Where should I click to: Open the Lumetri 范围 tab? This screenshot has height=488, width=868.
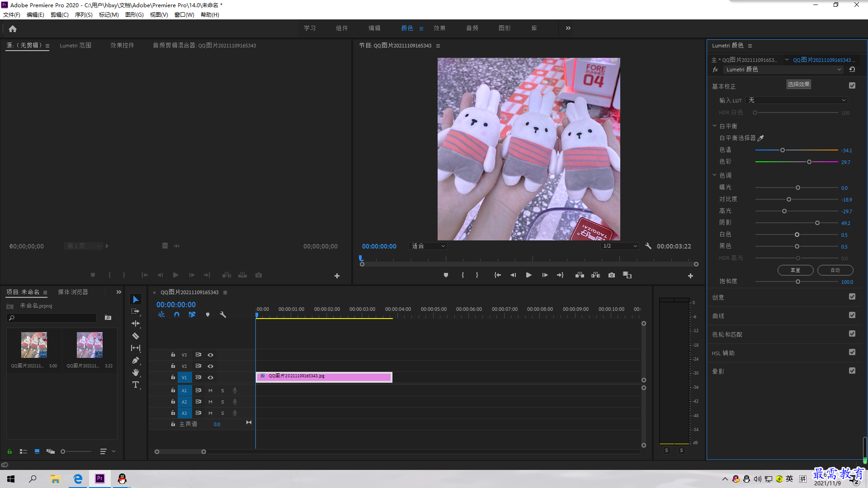(x=75, y=45)
